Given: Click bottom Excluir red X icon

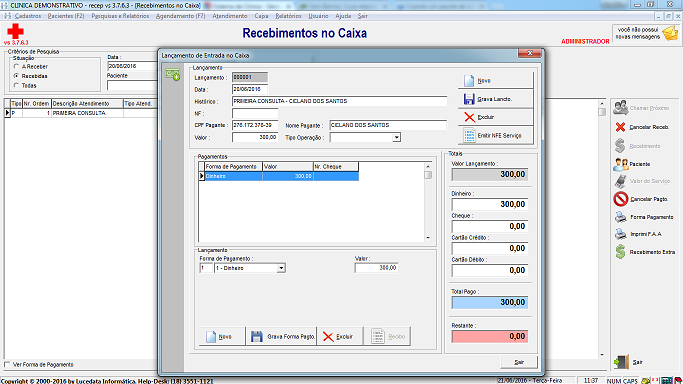Looking at the screenshot, I should coord(328,337).
